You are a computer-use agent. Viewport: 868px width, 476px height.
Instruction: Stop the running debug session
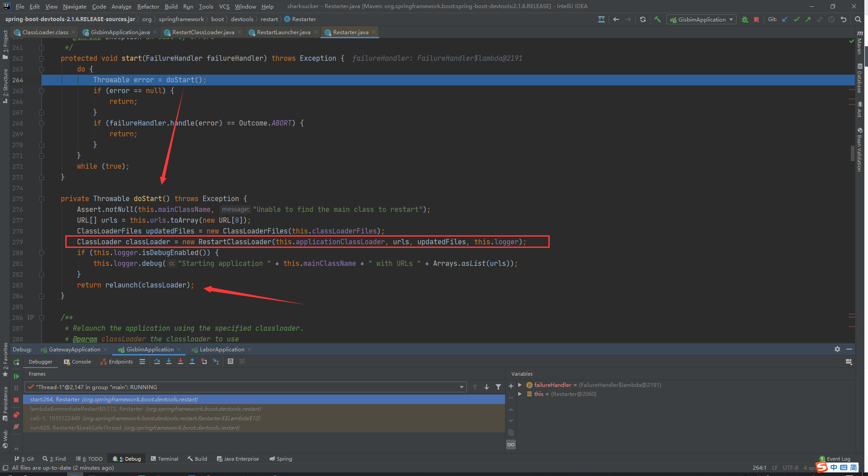tap(16, 399)
